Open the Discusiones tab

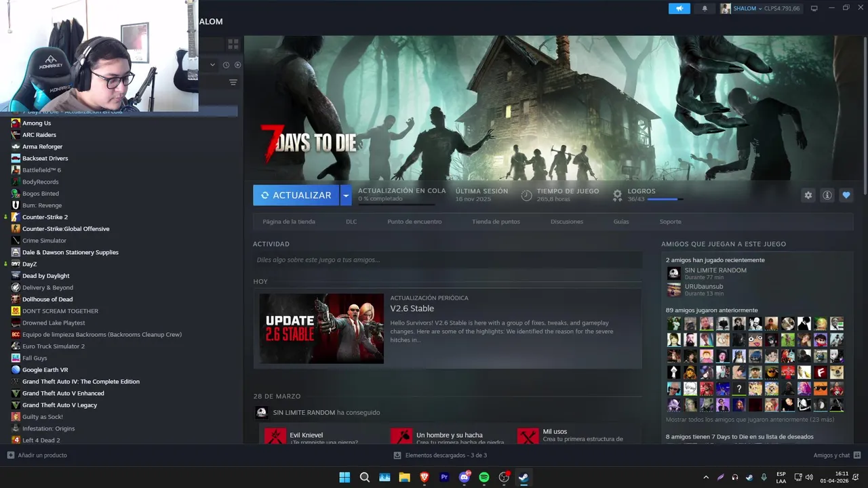click(x=567, y=222)
